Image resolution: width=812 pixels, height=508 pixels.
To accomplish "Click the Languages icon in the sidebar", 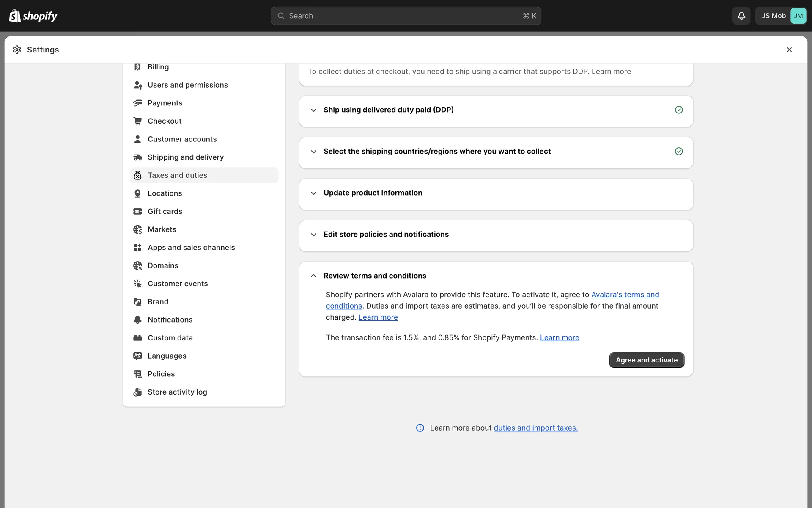I will click(137, 356).
